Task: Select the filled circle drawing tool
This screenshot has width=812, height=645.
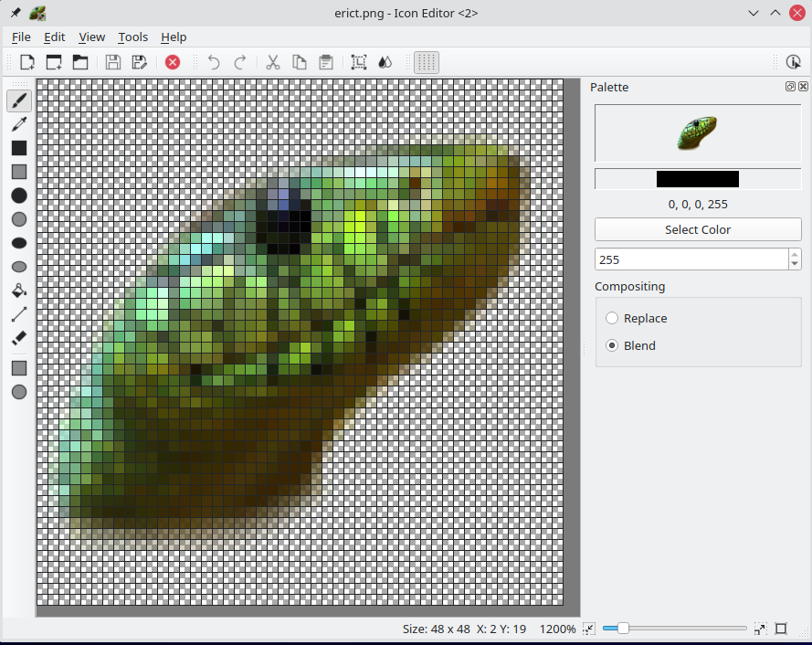Action: coord(18,196)
